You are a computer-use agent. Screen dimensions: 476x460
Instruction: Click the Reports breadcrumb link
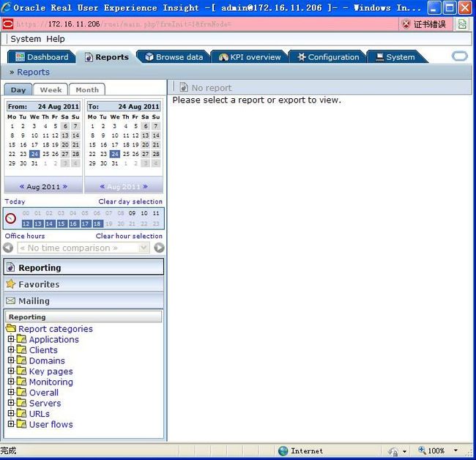pos(33,72)
